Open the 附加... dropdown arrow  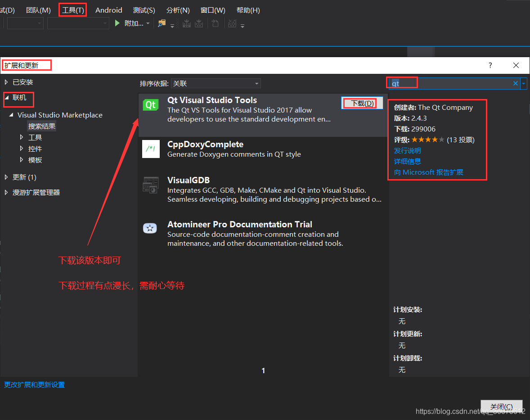point(148,23)
